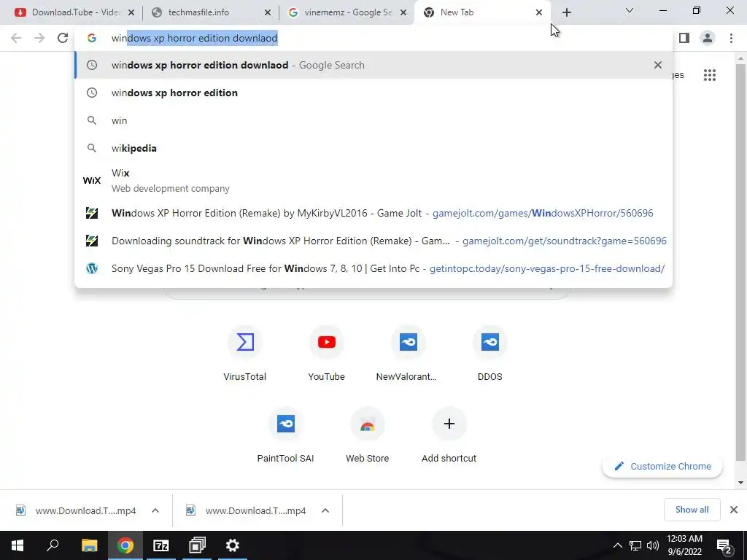
Task: Close the vinememz Google Search tab
Action: (403, 12)
